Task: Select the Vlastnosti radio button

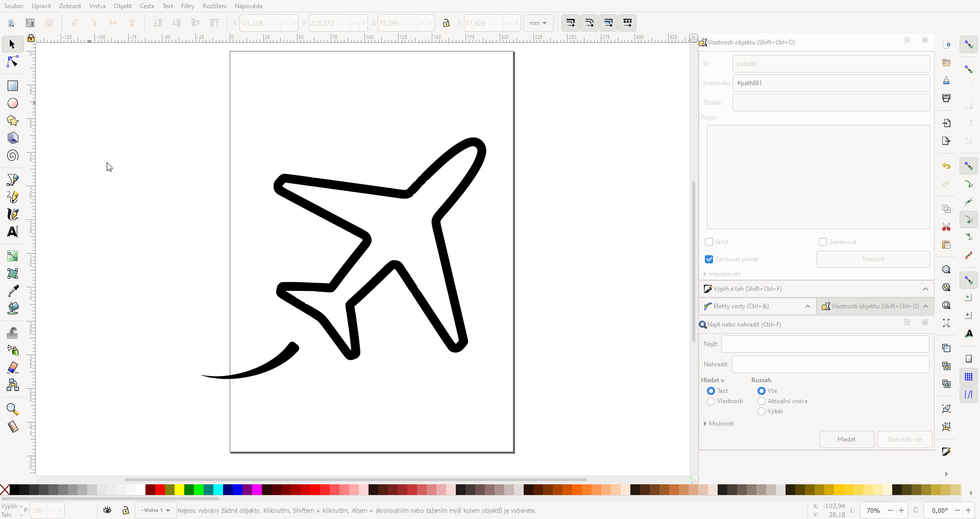Action: click(711, 401)
